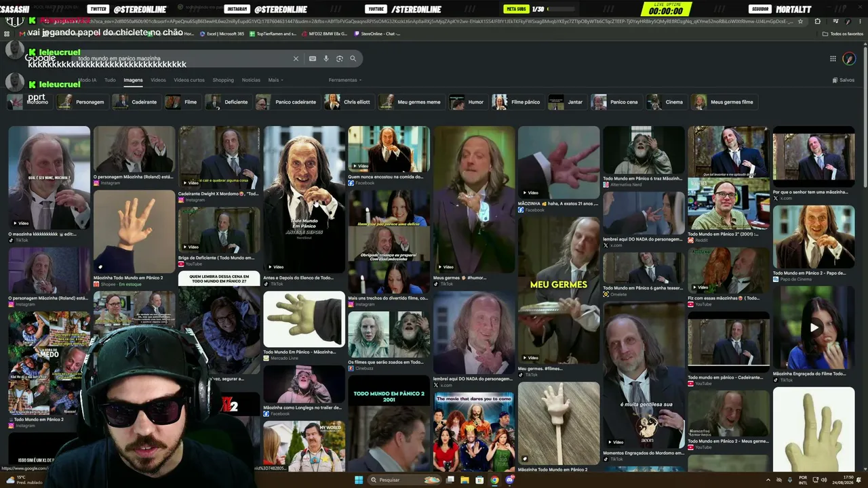
Task: Open the Google account avatar menu
Action: [x=849, y=59]
